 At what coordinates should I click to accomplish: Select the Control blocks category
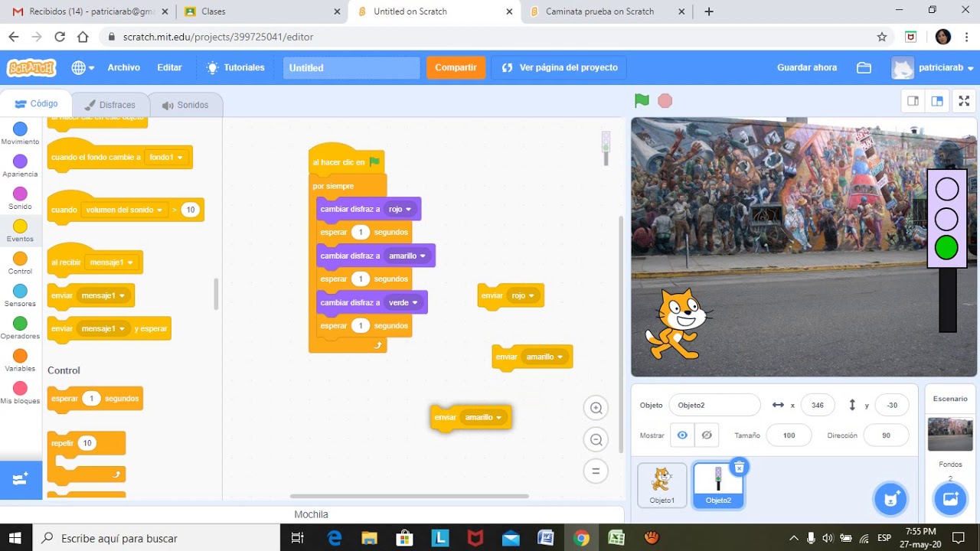20,262
